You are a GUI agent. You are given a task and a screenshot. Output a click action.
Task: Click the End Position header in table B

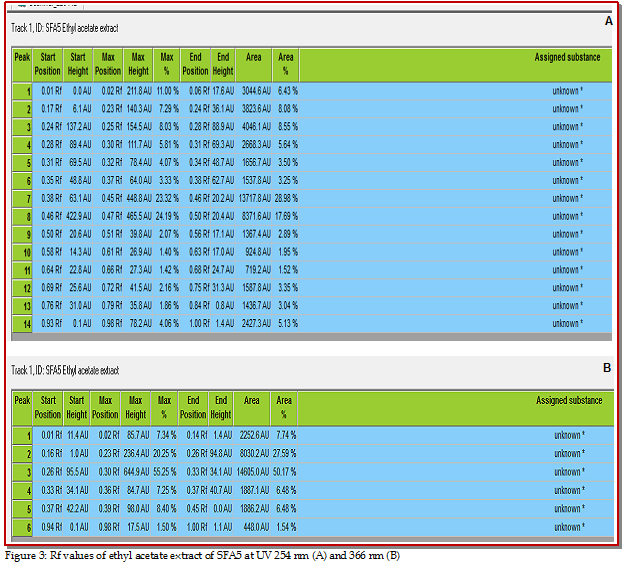click(x=193, y=407)
